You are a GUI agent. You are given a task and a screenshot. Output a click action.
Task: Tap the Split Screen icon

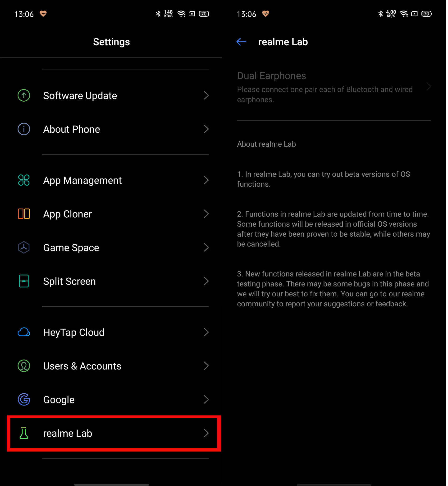24,281
